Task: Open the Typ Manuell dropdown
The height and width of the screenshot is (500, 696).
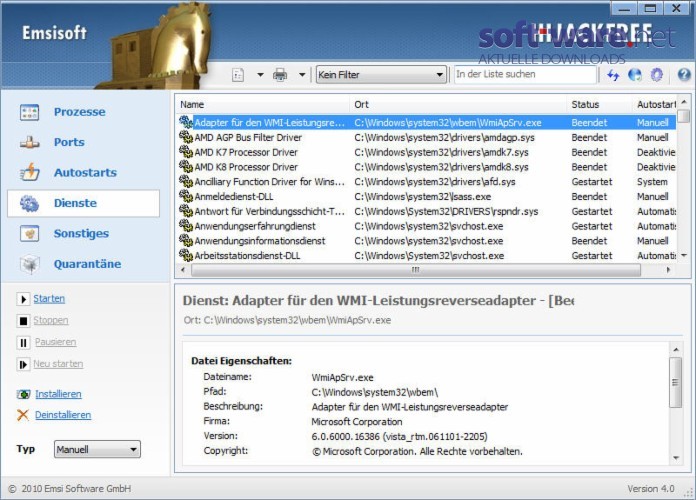Action: click(97, 449)
